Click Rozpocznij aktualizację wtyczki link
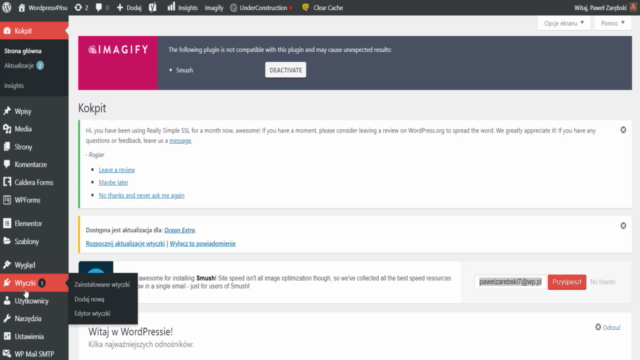The height and width of the screenshot is (360, 640). (125, 244)
